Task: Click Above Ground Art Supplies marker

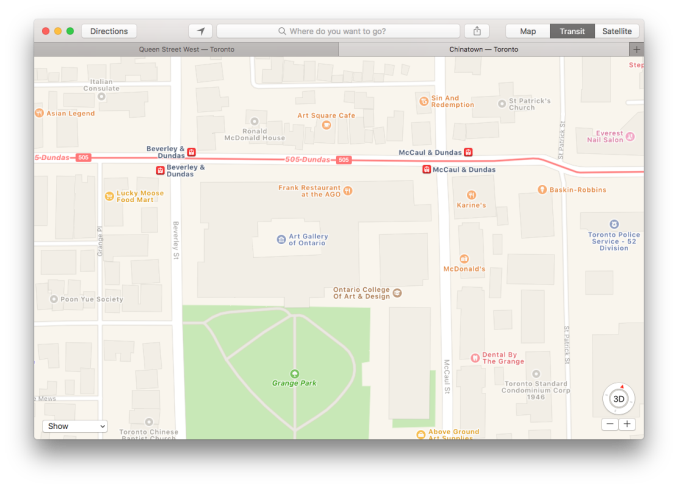Action: 421,434
